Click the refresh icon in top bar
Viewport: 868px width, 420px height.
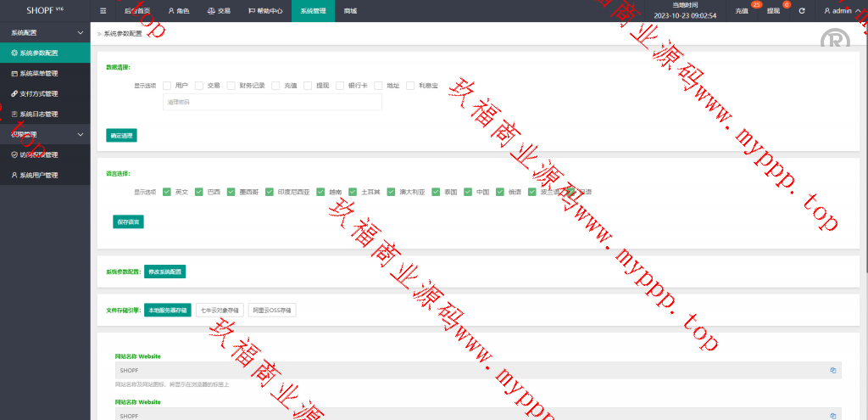(x=801, y=11)
